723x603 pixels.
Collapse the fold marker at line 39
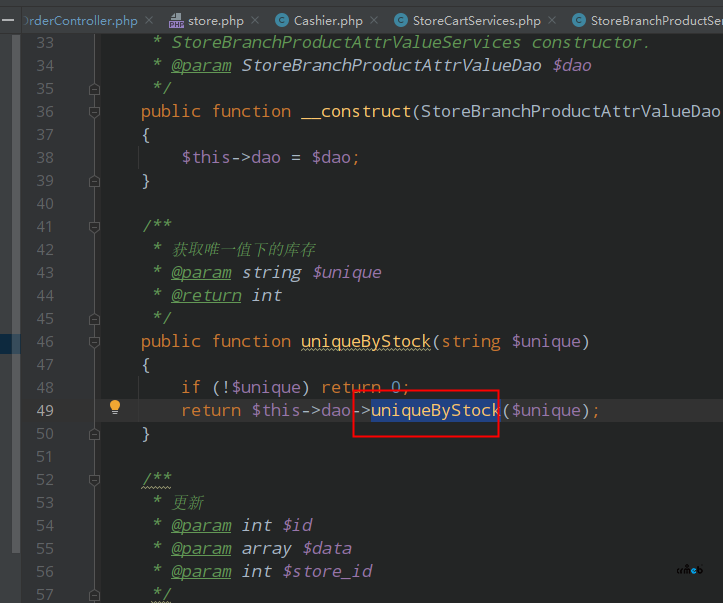click(94, 181)
